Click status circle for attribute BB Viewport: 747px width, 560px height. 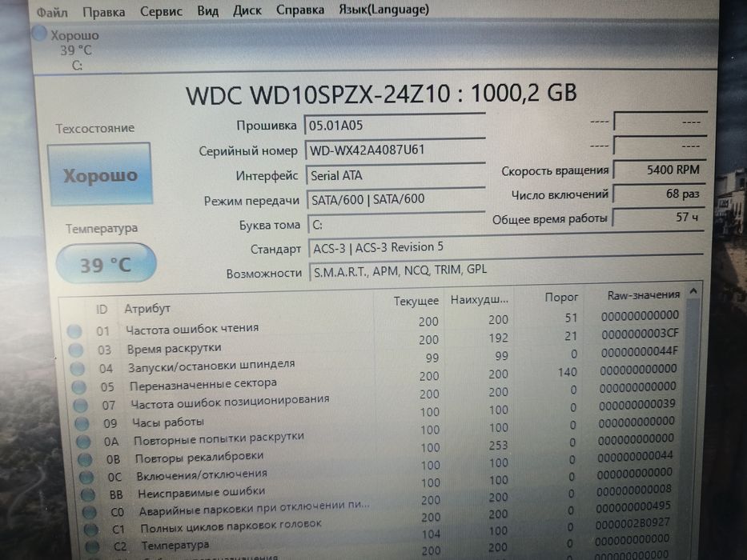(87, 494)
